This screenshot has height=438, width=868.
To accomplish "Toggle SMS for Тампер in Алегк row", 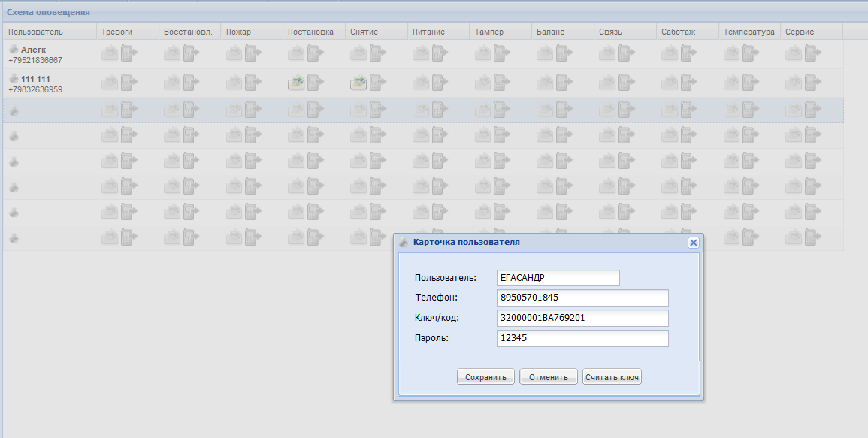I will coord(482,53).
